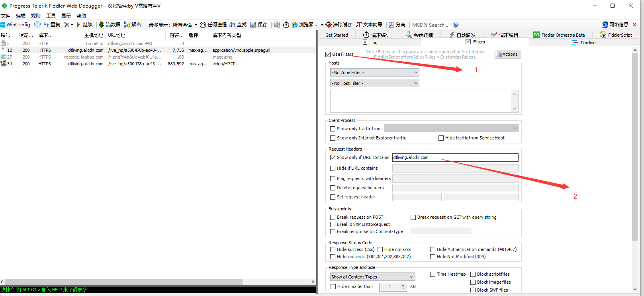Uncheck the Use Filters checkbox
The image size is (644, 296).
click(x=328, y=54)
